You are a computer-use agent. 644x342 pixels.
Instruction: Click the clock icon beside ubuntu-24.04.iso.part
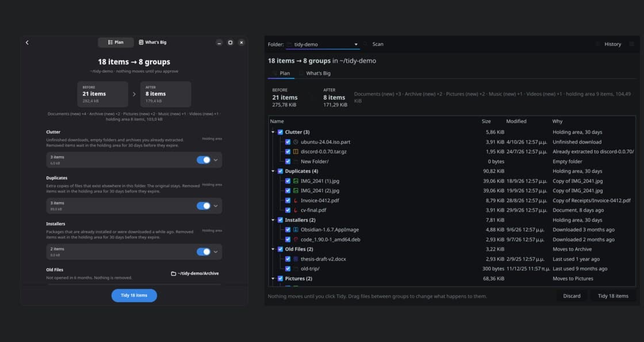pyautogui.click(x=296, y=142)
